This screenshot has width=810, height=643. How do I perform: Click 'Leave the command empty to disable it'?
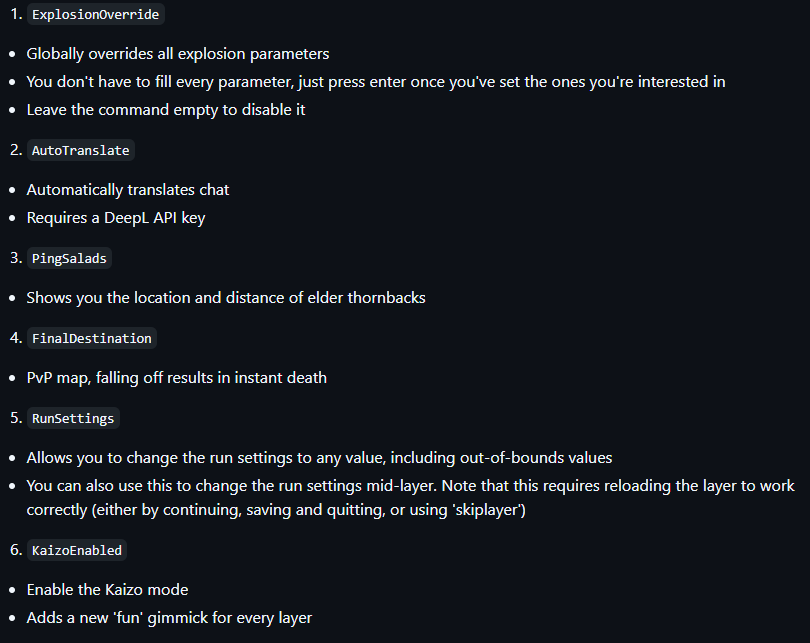point(166,109)
